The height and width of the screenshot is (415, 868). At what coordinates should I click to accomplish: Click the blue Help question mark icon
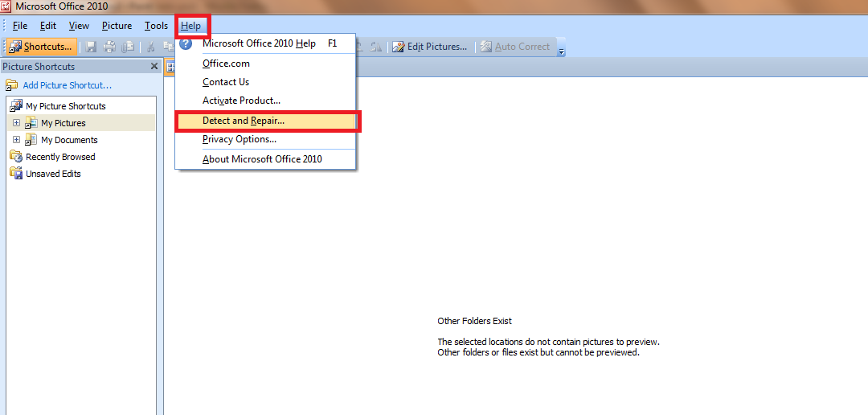[186, 43]
